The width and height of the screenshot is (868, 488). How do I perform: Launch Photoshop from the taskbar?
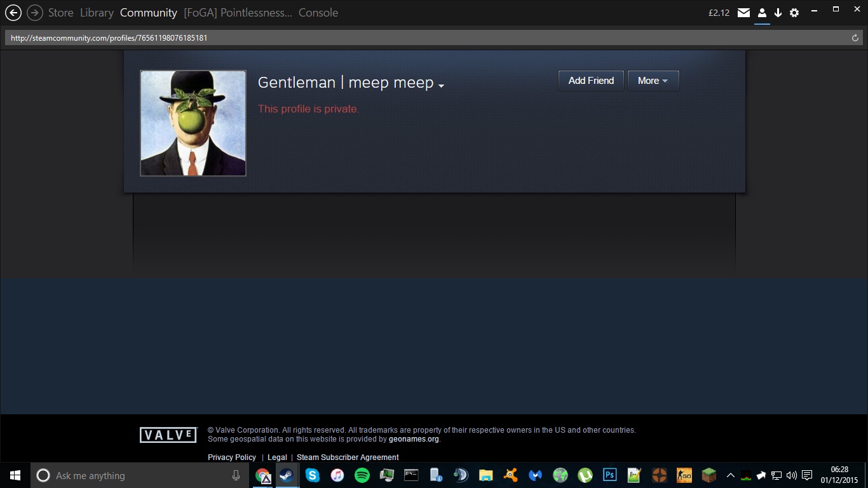point(609,475)
